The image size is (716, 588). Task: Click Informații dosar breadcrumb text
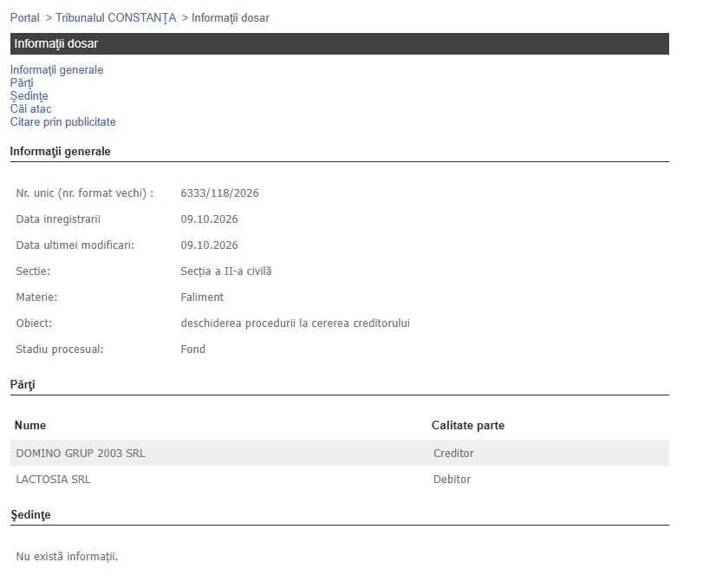[231, 18]
